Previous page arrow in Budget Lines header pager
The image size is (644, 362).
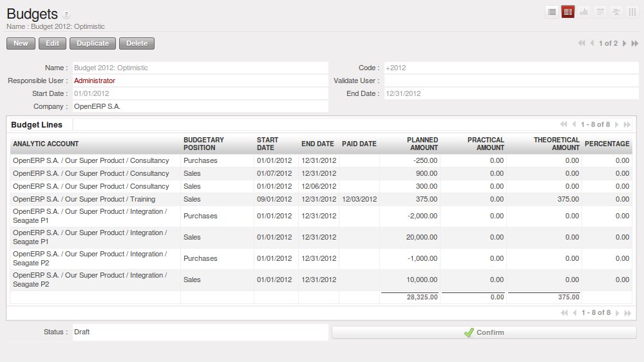[574, 124]
